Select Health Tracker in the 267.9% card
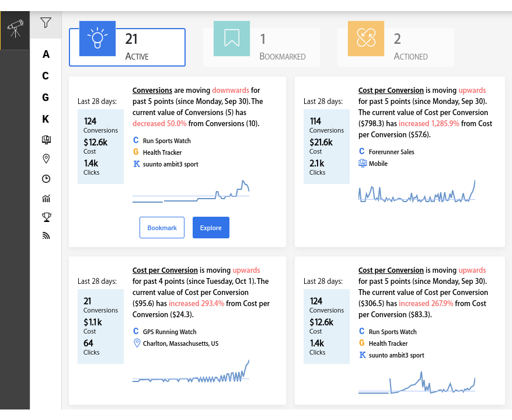Viewport: 512px width, 420px height. (388, 343)
